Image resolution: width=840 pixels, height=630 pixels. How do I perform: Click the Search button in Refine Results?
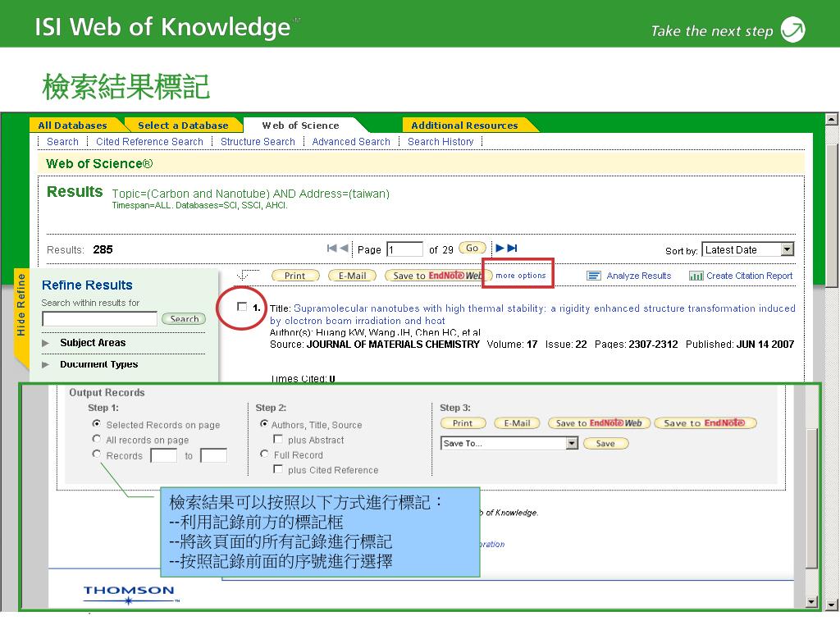[184, 319]
